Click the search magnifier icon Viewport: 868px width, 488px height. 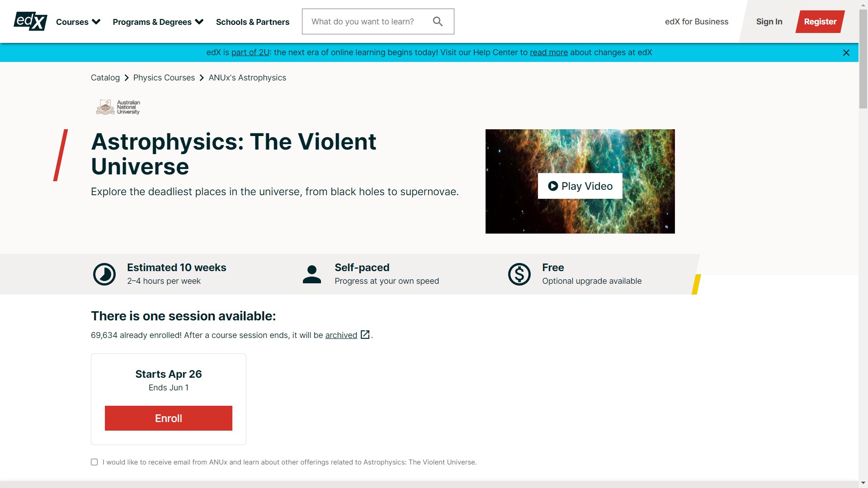tap(438, 21)
